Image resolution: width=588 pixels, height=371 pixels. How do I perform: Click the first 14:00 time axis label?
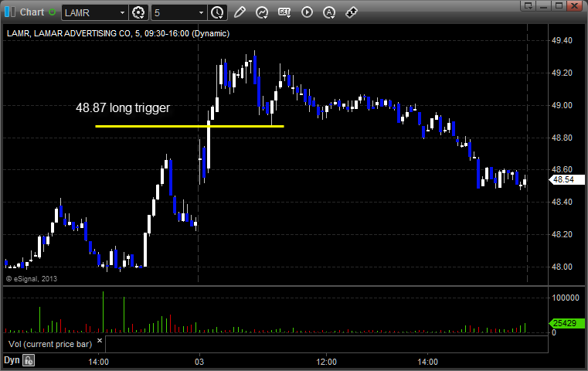click(99, 362)
